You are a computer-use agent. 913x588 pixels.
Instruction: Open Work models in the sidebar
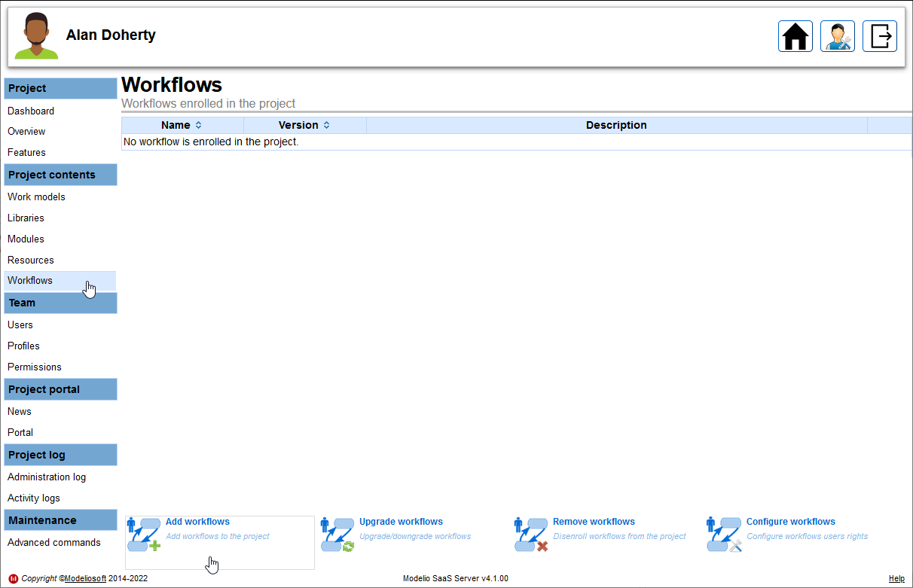pyautogui.click(x=36, y=197)
